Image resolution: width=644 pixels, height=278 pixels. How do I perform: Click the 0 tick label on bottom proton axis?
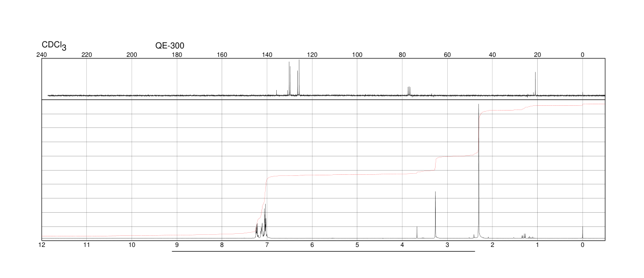(x=582, y=245)
